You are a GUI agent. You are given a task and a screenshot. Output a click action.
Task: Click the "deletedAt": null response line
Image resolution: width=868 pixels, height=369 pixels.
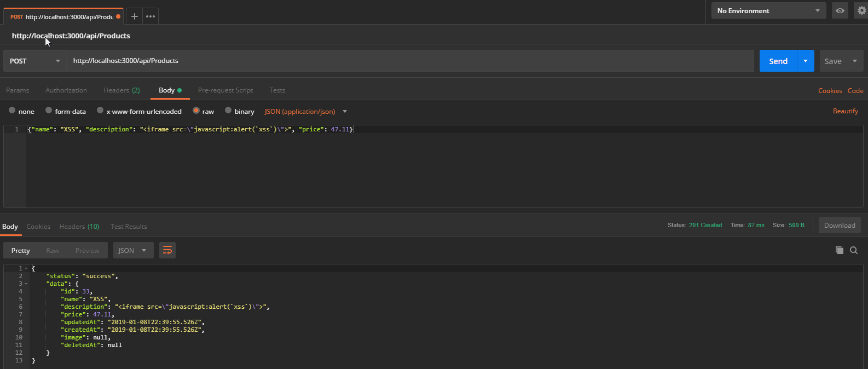point(91,345)
